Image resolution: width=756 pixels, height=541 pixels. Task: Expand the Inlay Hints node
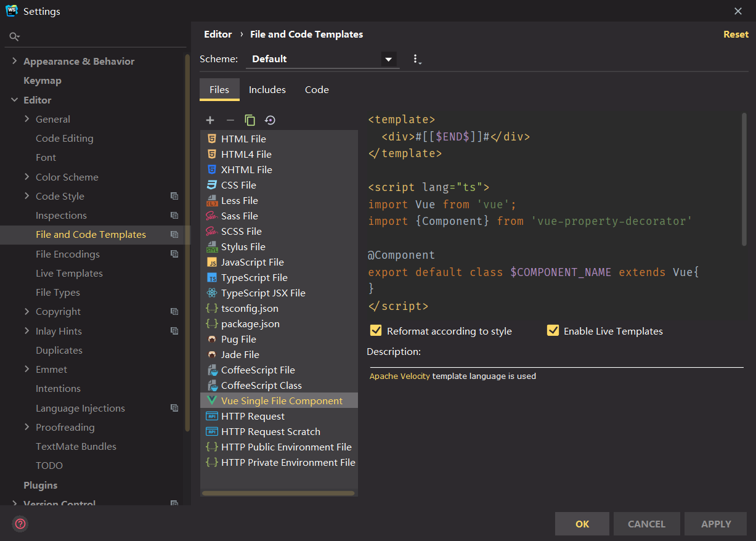[x=27, y=331]
